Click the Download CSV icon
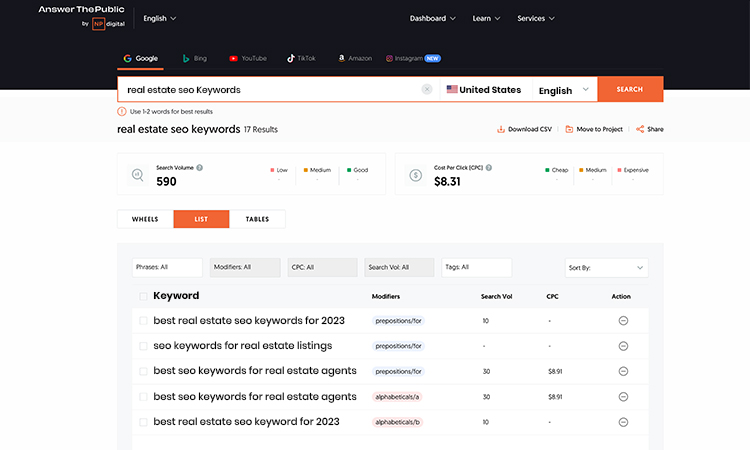Image resolution: width=750 pixels, height=450 pixels. 501,129
